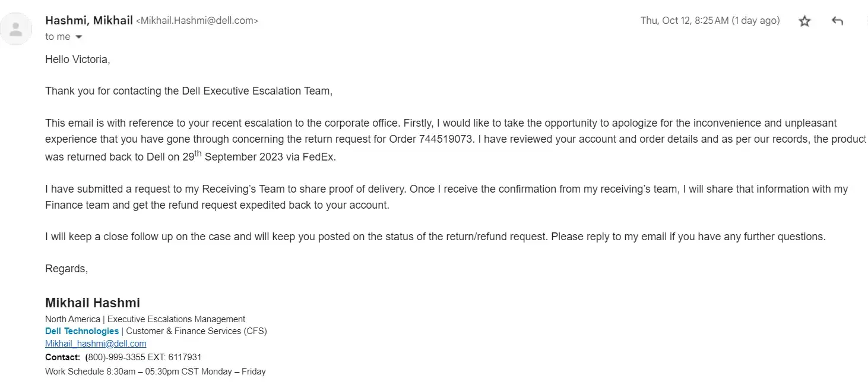This screenshot has height=384, width=868.
Task: Click the 'to me' recipient text
Action: click(58, 37)
